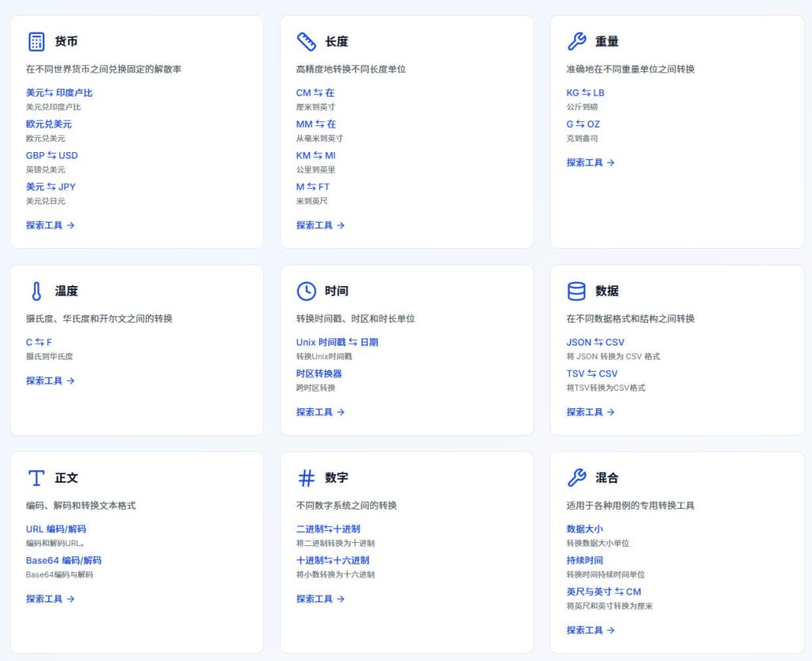Open the GBP to USD converter
Viewport: 812px width, 661px height.
52,155
